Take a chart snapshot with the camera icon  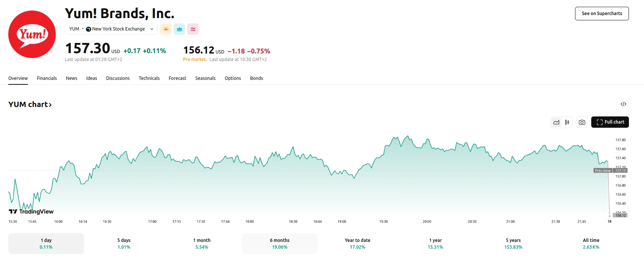(x=582, y=122)
